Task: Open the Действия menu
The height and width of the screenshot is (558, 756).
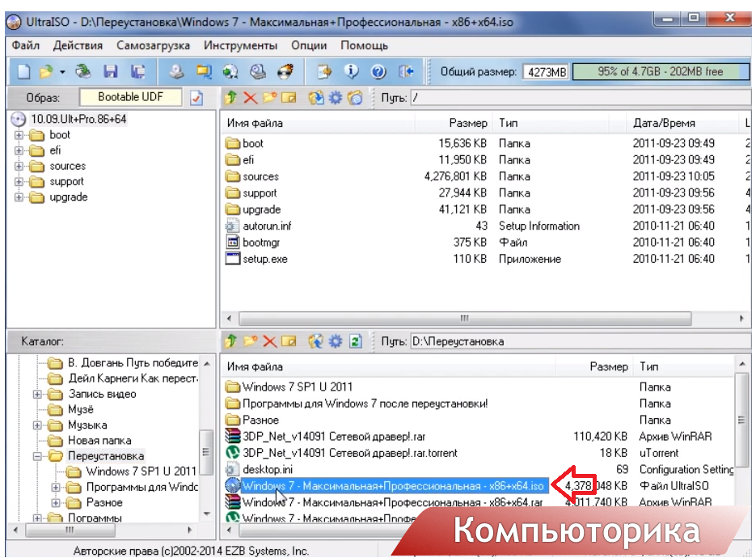Action: pyautogui.click(x=78, y=45)
